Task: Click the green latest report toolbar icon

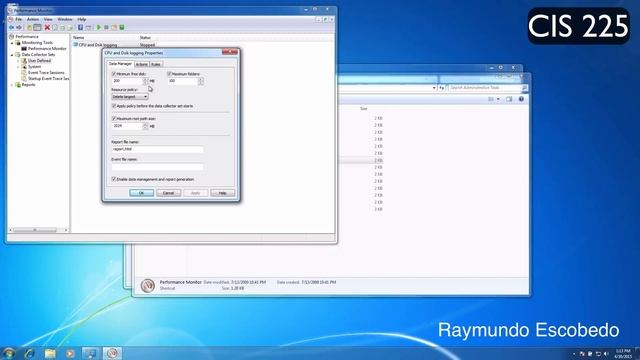Action: click(x=122, y=27)
